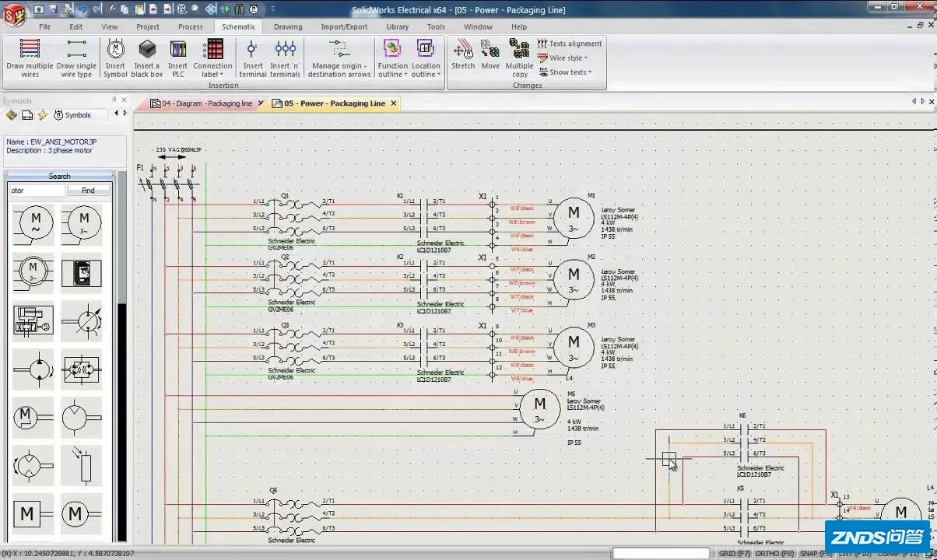
Task: Open Manage origin-destination arrows
Action: (339, 58)
